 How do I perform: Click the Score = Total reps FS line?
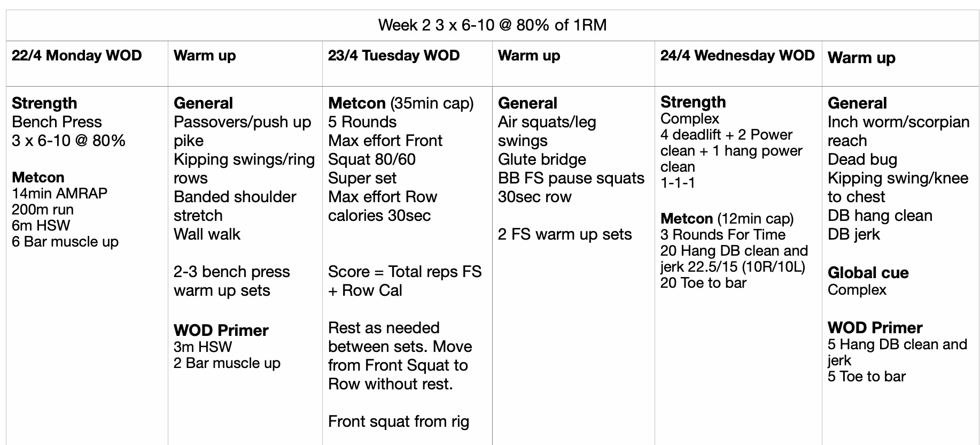click(x=405, y=272)
